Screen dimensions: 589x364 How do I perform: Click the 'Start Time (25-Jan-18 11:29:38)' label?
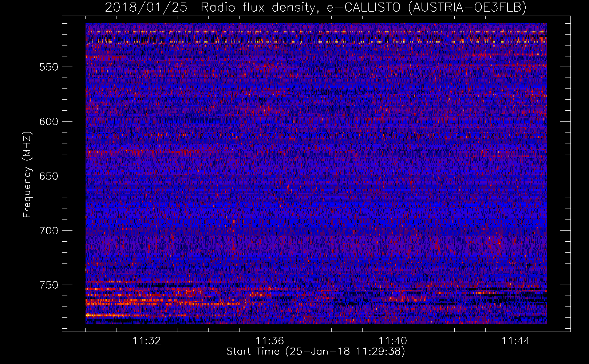[316, 352]
